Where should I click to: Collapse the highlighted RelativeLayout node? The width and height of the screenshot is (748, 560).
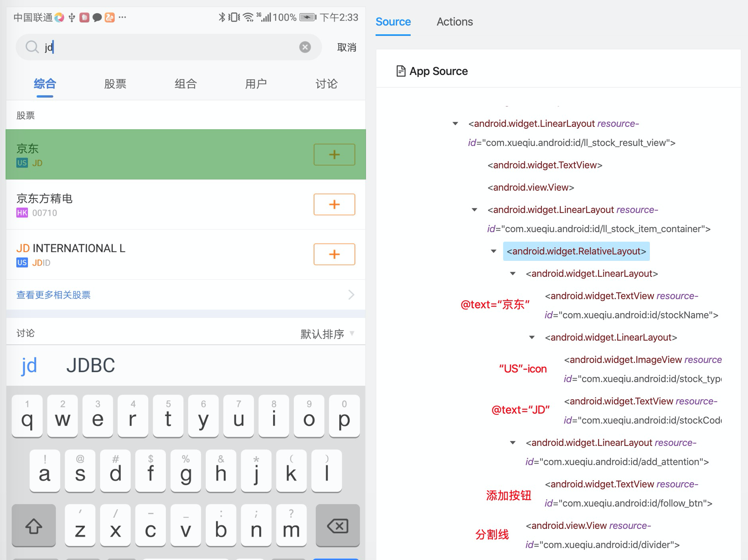coord(494,251)
